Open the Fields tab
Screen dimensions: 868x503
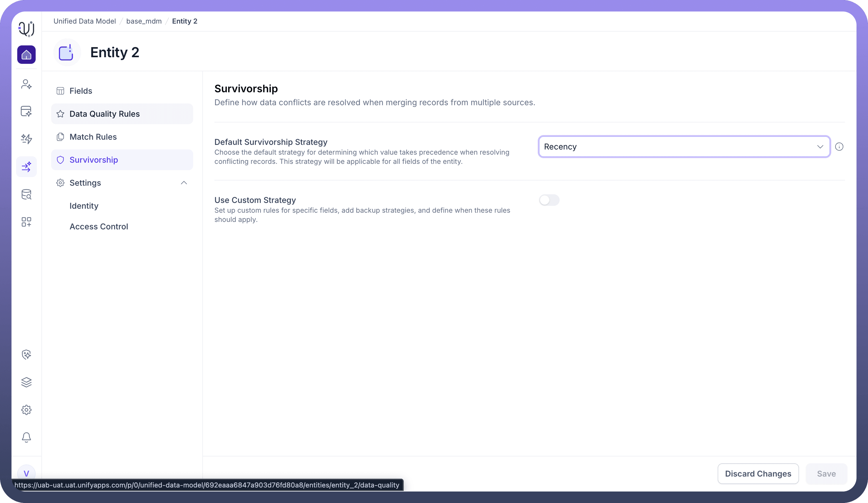[x=80, y=91]
